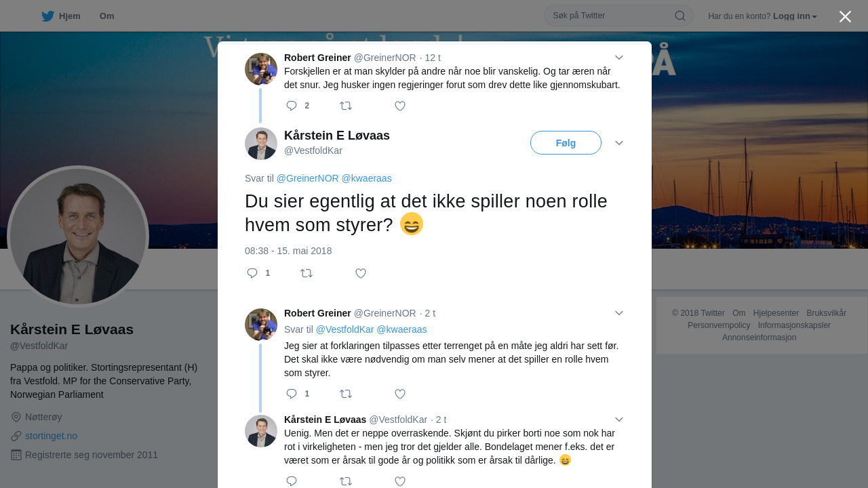Open the stortinget.no profile link

(51, 436)
